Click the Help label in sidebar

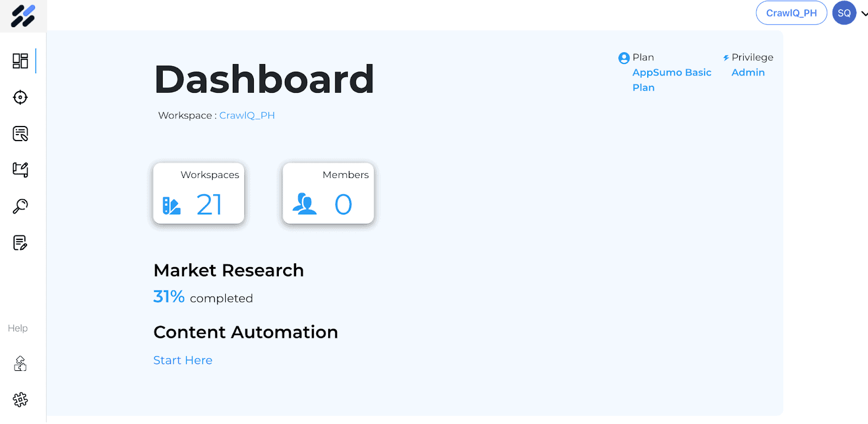[x=18, y=328]
